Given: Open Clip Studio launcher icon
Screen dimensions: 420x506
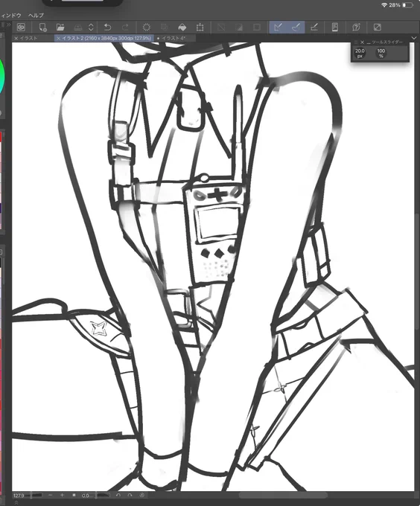Looking at the screenshot, I should 21,28.
